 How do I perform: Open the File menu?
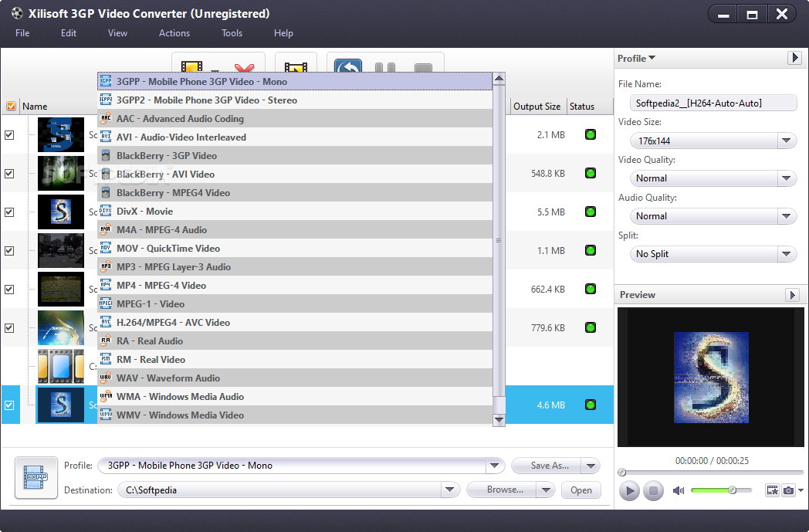[22, 33]
